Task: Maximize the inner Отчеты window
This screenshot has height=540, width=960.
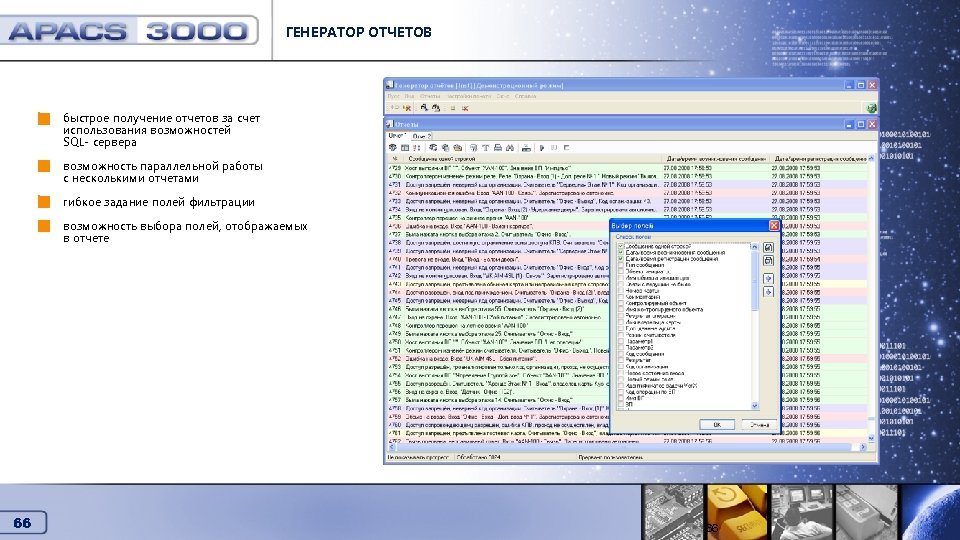Action: coord(860,124)
